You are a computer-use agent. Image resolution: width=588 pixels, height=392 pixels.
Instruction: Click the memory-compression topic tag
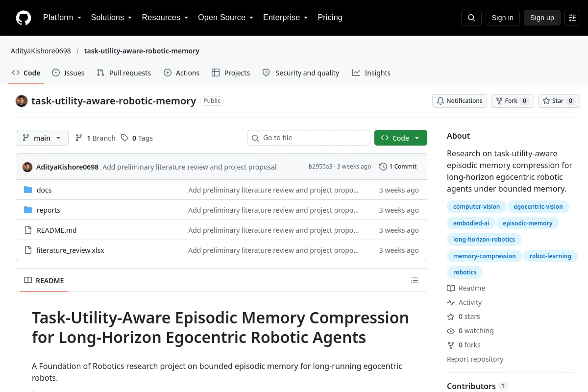(x=485, y=256)
